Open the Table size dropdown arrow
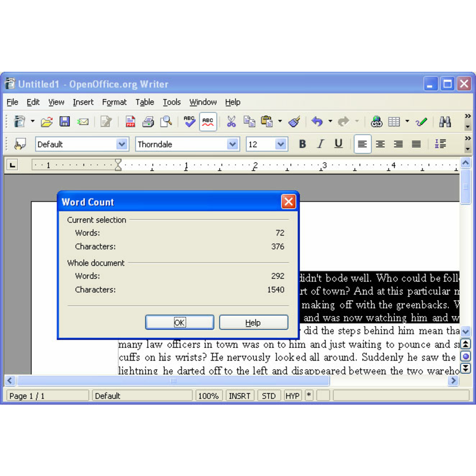The height and width of the screenshot is (476, 476). coord(407,121)
